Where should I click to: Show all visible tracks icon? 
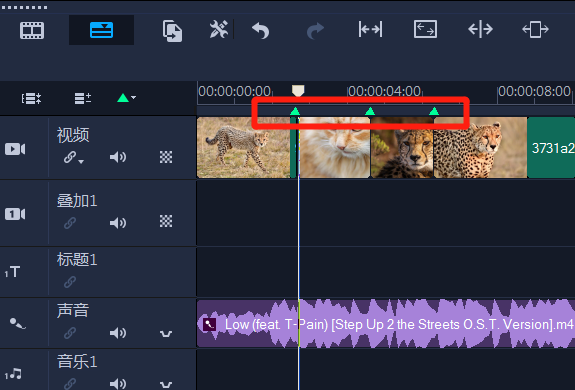(x=32, y=98)
